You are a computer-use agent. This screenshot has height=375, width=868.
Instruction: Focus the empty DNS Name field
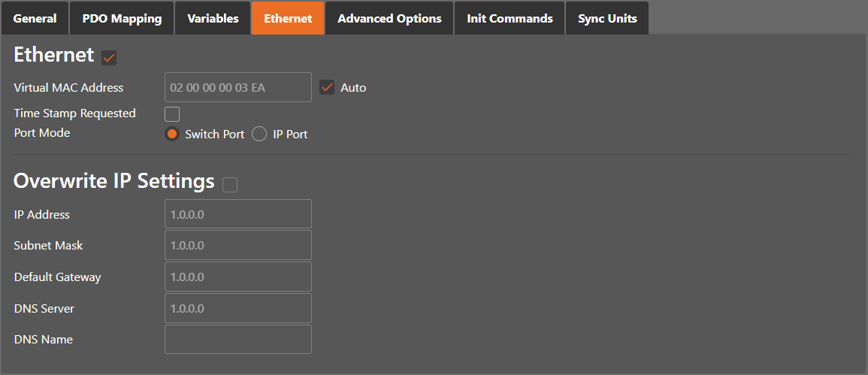tap(237, 339)
